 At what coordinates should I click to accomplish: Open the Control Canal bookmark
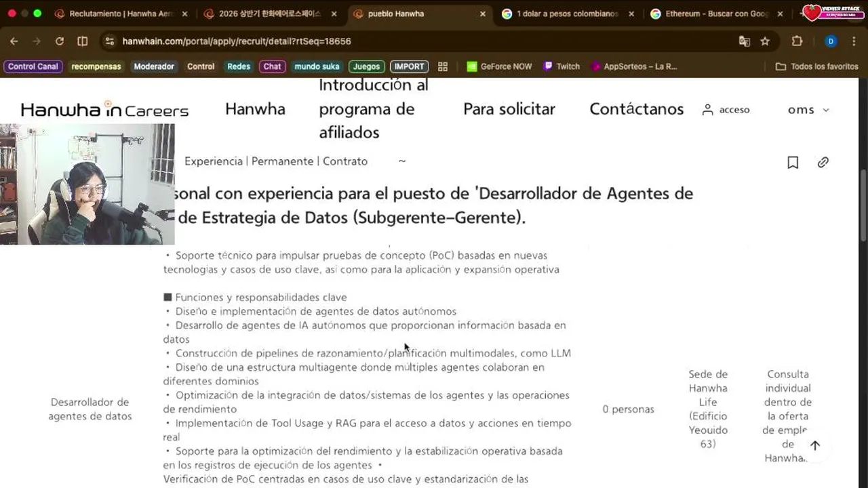tap(33, 66)
